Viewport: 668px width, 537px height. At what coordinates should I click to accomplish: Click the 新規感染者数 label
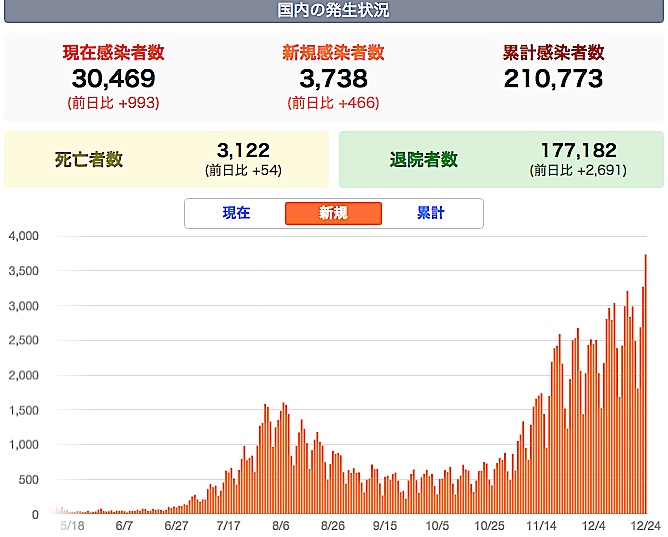(333, 52)
